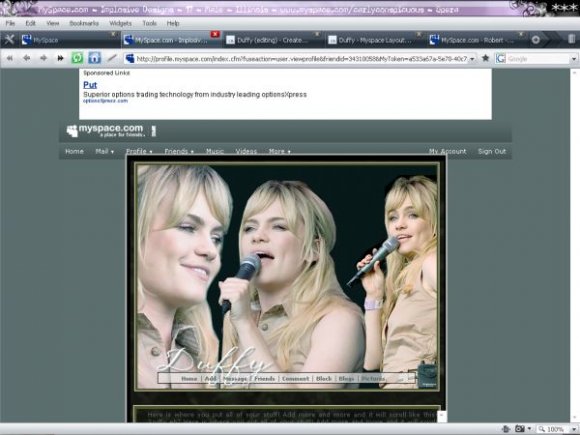580x435 pixels.
Task: Click Home in the Duffy banner menu
Action: pyautogui.click(x=189, y=378)
